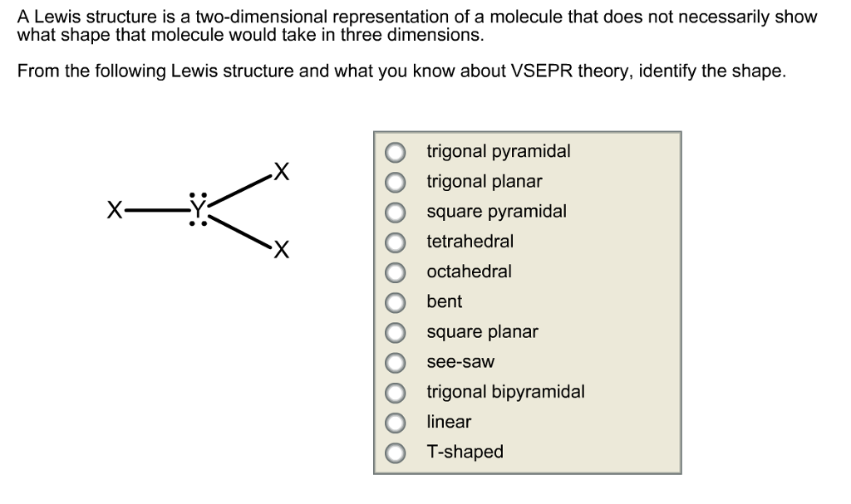Click the central Y atom

coord(197,209)
